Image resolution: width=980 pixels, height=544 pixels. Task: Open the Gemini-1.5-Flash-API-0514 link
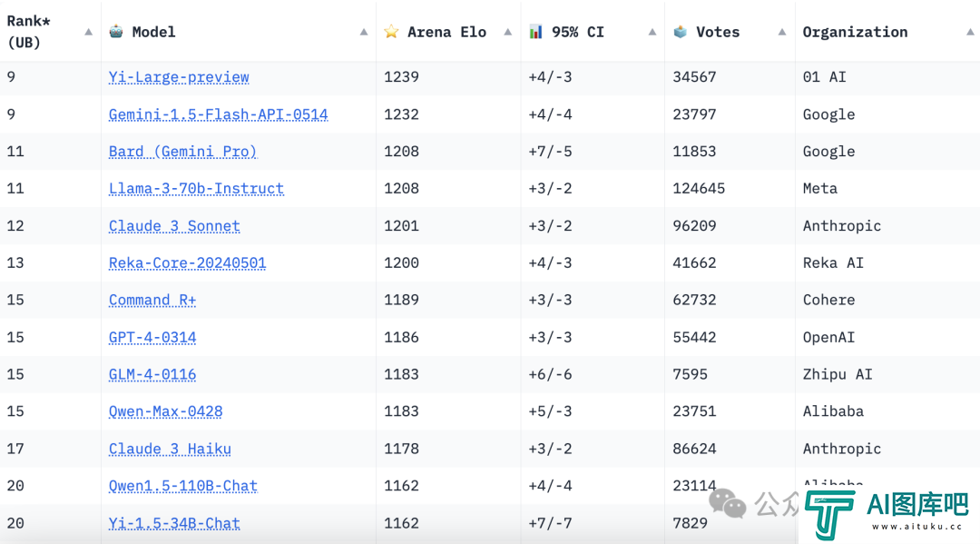[x=218, y=114]
